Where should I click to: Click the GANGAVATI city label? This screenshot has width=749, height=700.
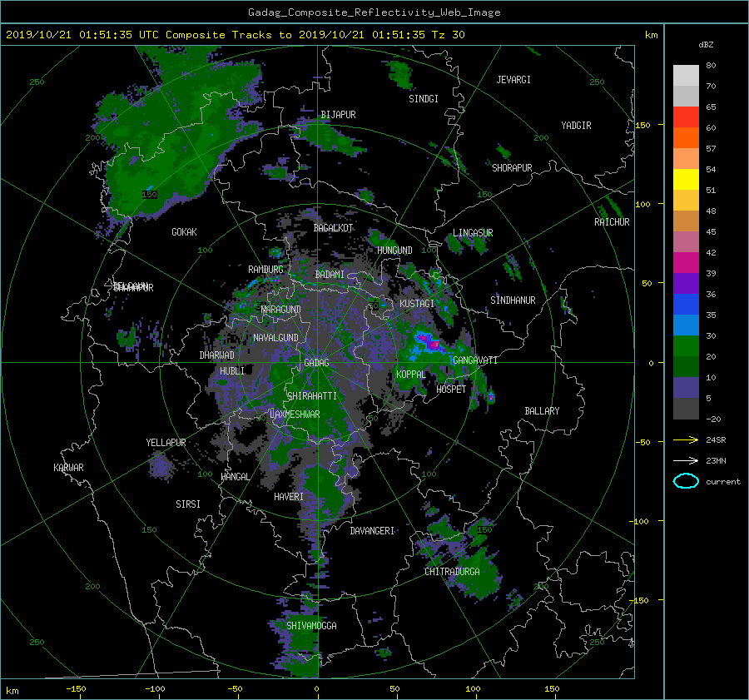pos(475,360)
